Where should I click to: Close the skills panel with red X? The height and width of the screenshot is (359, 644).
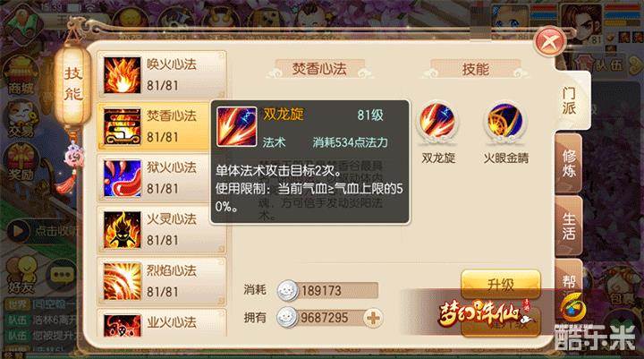pyautogui.click(x=550, y=41)
